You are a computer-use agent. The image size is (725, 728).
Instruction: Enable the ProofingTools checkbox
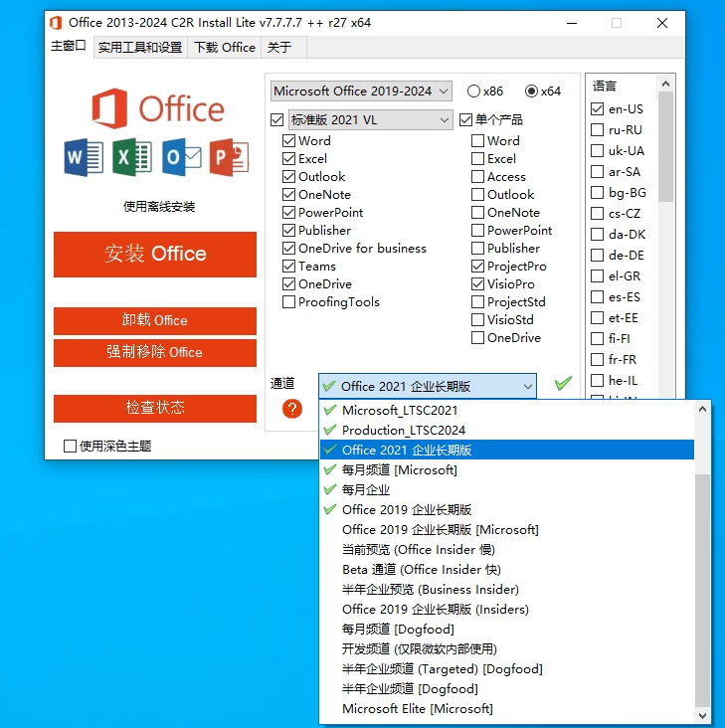288,301
